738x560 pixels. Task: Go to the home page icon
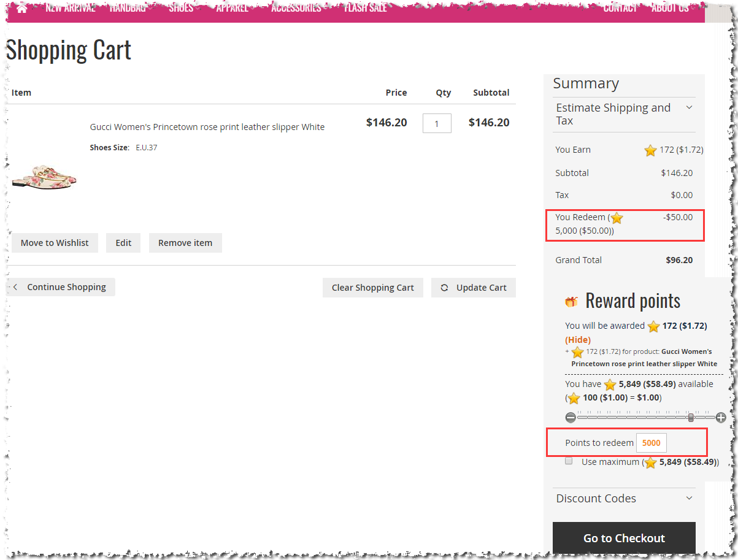[x=22, y=8]
